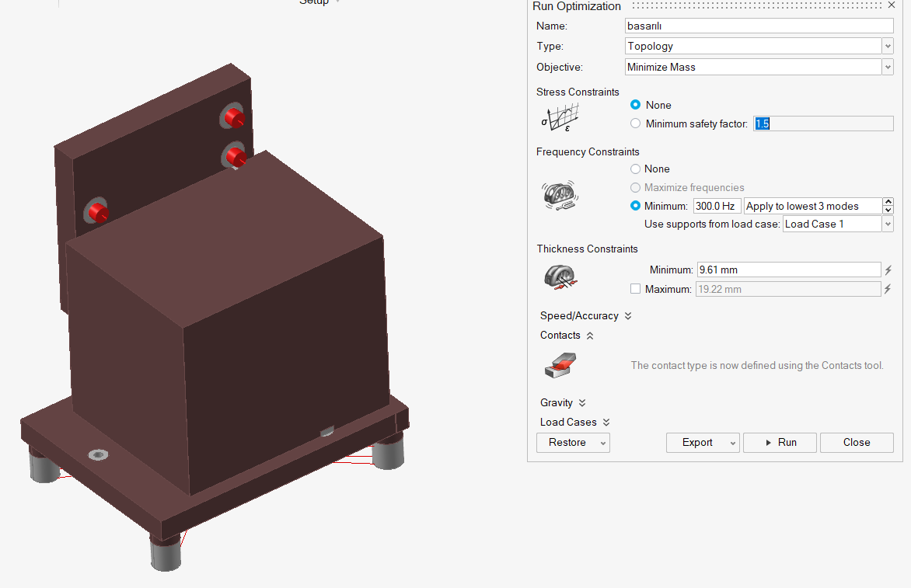Click the Frequency Constraints heading
The width and height of the screenshot is (911, 588).
pos(588,152)
